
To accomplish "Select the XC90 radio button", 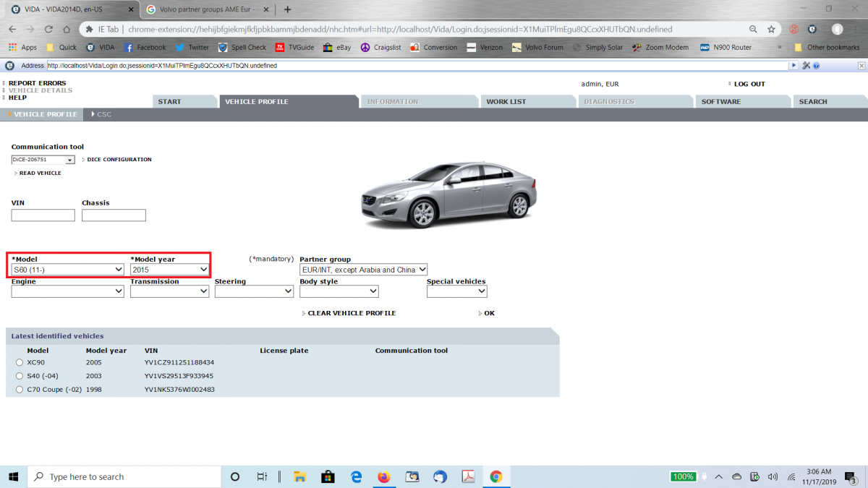I will 20,362.
